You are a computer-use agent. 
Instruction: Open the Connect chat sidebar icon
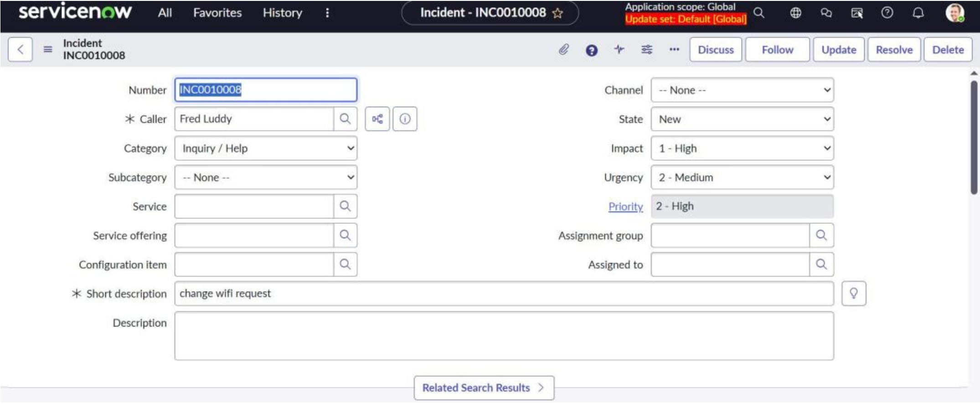point(826,13)
